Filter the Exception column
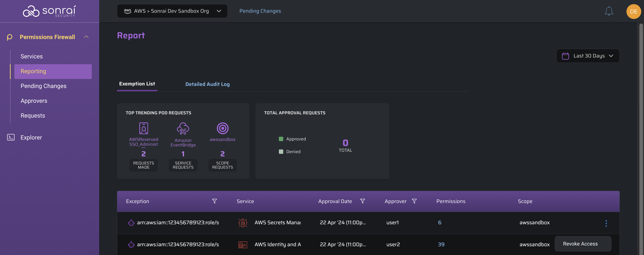 [x=214, y=201]
